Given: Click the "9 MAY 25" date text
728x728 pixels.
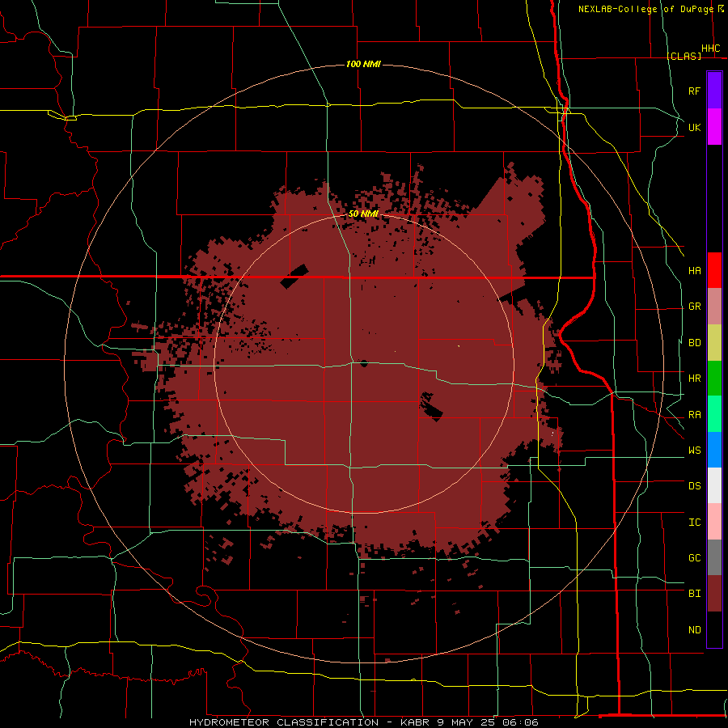Looking at the screenshot, I should (x=467, y=722).
